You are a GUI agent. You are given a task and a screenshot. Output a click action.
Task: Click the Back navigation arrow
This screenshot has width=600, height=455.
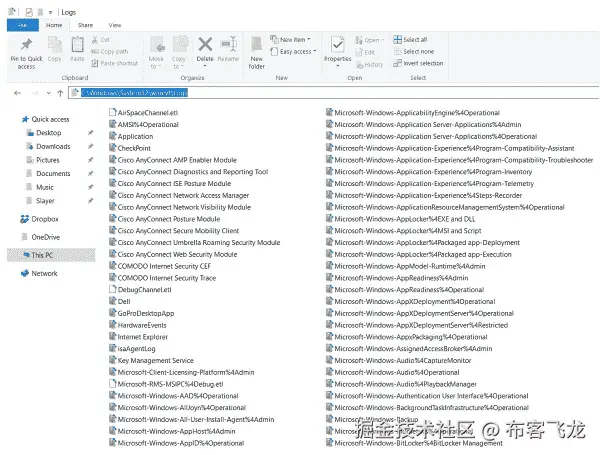point(17,93)
